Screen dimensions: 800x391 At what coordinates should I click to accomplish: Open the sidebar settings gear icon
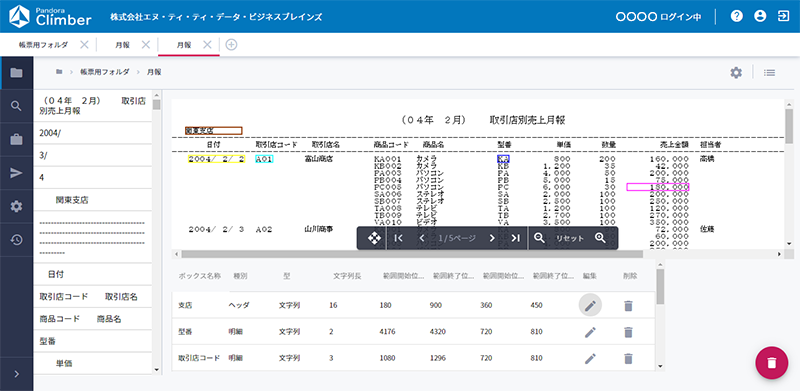(16, 206)
